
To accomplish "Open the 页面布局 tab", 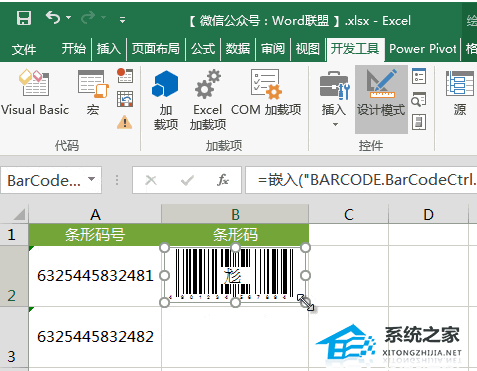I will (x=156, y=49).
